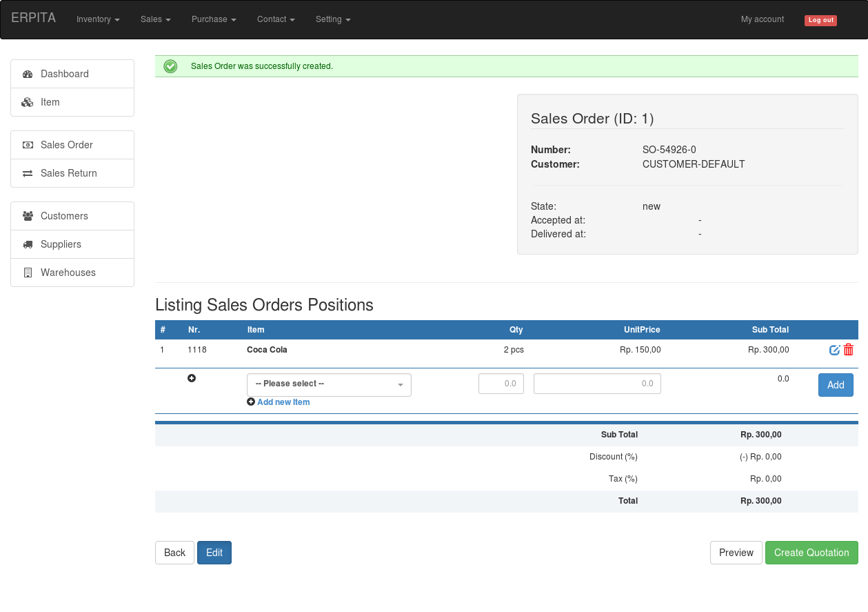868x612 pixels.
Task: Open the Contact menu in navbar
Action: click(276, 19)
